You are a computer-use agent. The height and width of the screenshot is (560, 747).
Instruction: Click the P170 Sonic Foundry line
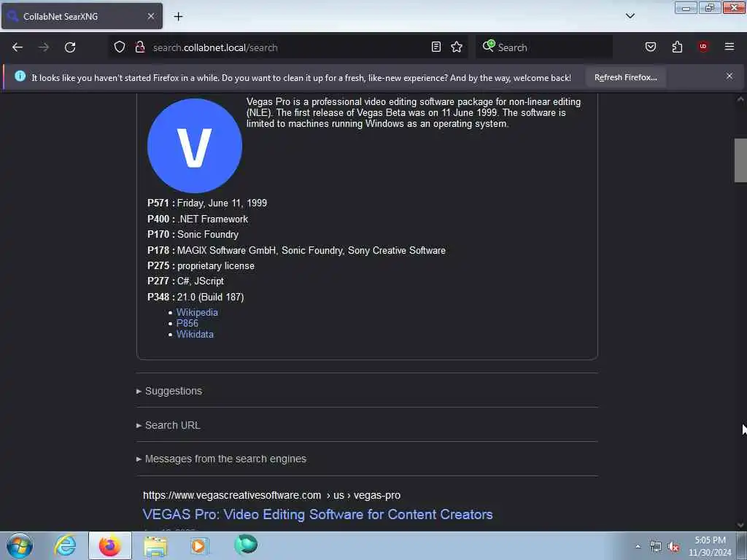193,235
